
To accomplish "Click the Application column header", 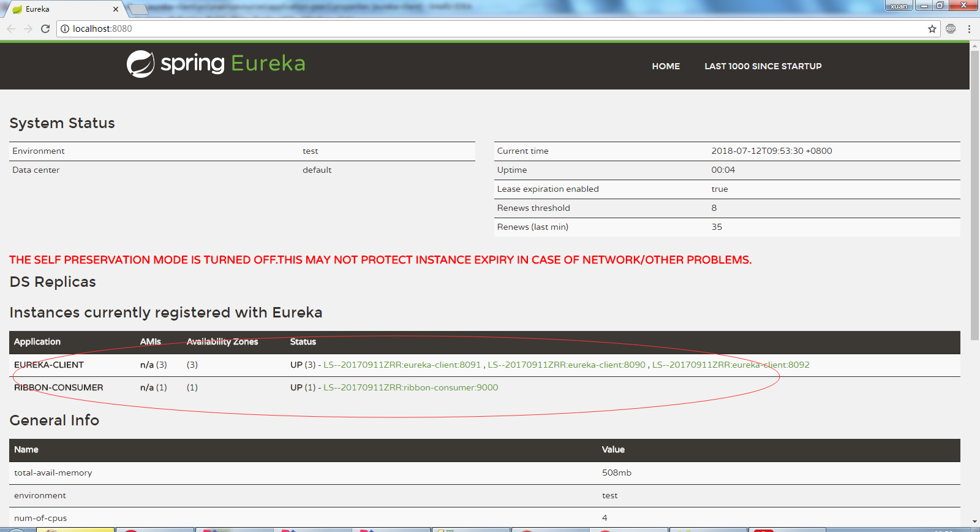I will (37, 342).
